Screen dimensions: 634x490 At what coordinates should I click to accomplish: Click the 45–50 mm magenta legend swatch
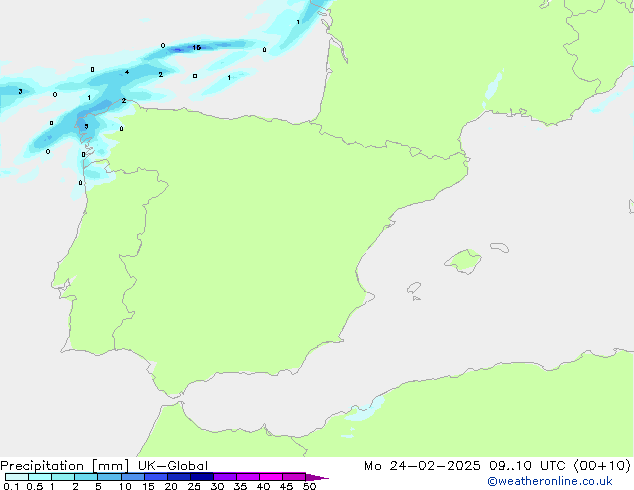pyautogui.click(x=294, y=477)
